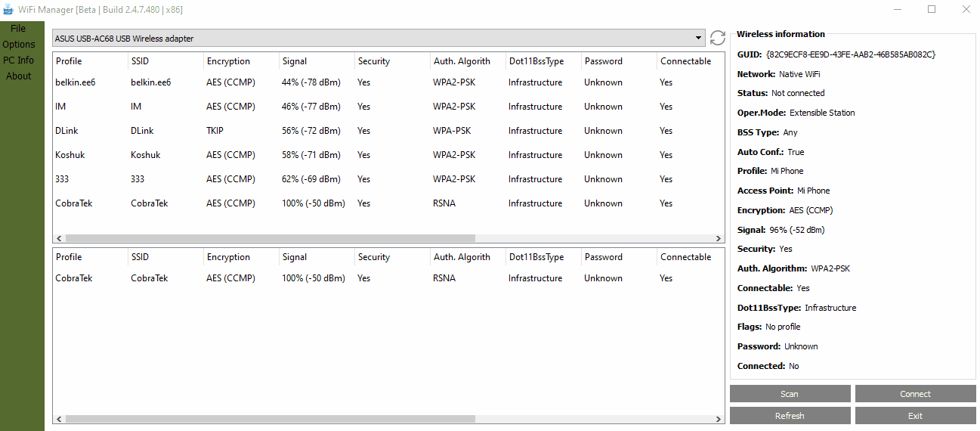Open the PC Info menu

(x=19, y=60)
